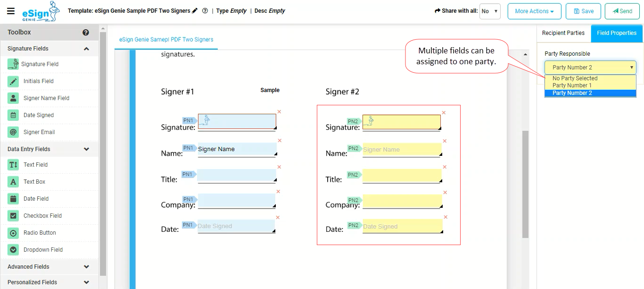The height and width of the screenshot is (289, 644).
Task: Choose 'No Party Selected' option
Action: coord(590,78)
